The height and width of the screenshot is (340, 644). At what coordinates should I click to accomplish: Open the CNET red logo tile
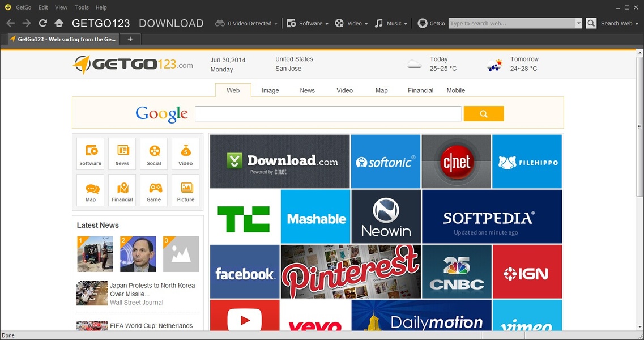[x=457, y=161]
